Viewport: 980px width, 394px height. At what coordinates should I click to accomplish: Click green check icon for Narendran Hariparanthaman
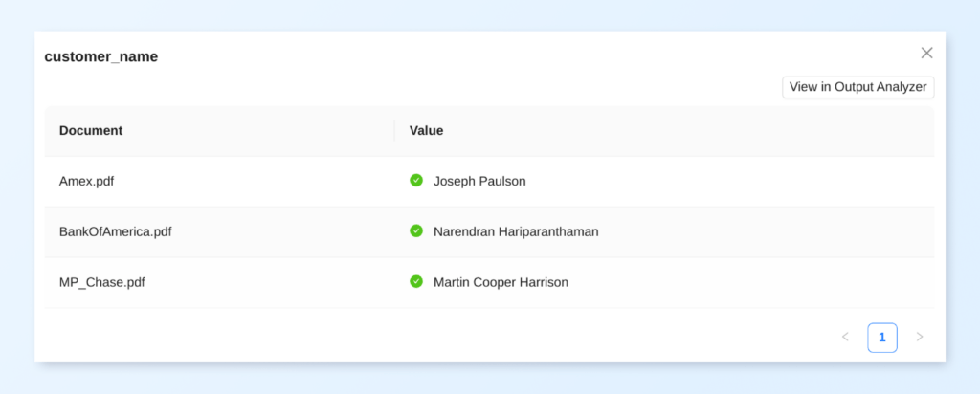pos(416,230)
